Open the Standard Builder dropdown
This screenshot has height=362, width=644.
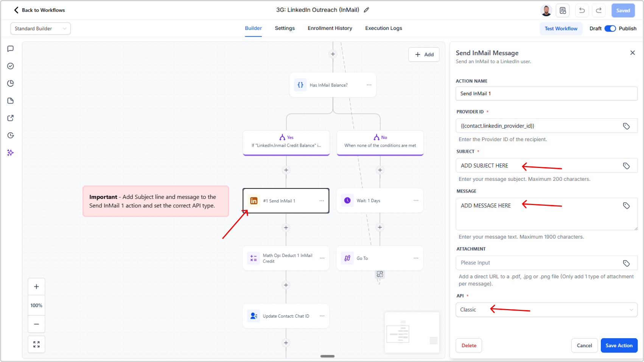(x=40, y=29)
